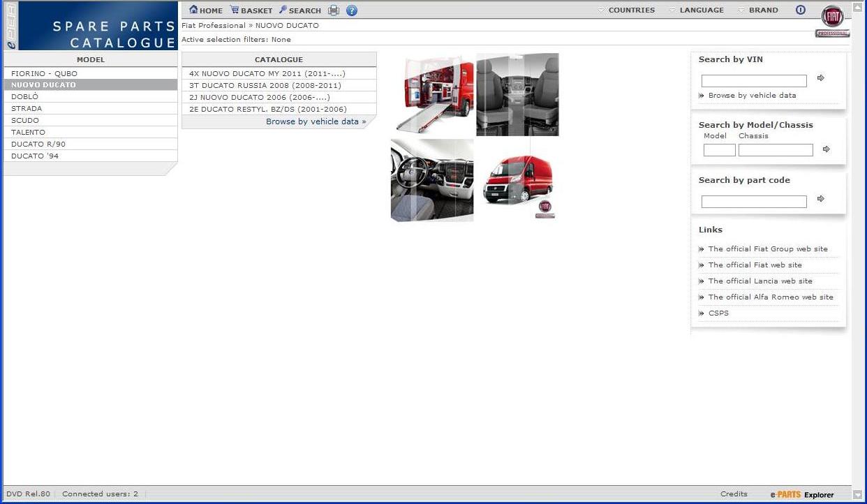Click Active selection filters: None text

(236, 40)
